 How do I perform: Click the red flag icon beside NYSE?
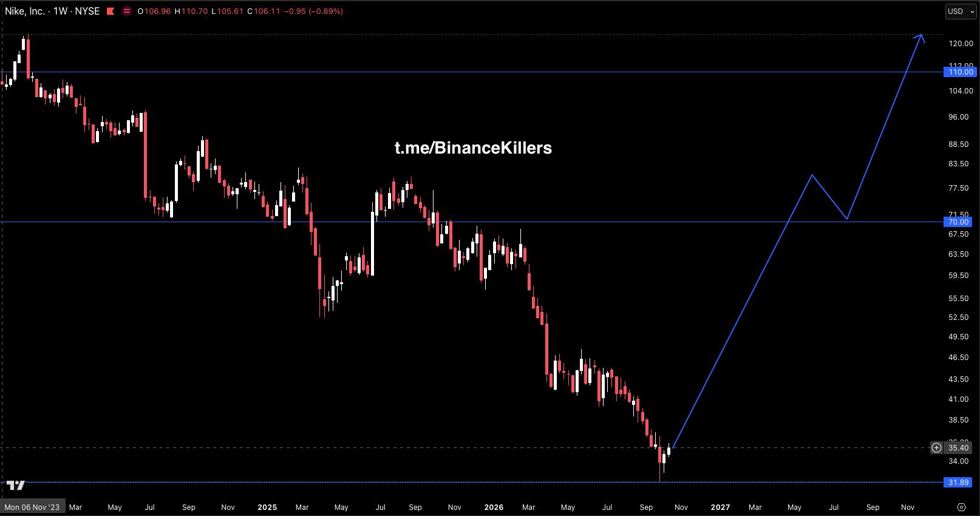coord(110,11)
